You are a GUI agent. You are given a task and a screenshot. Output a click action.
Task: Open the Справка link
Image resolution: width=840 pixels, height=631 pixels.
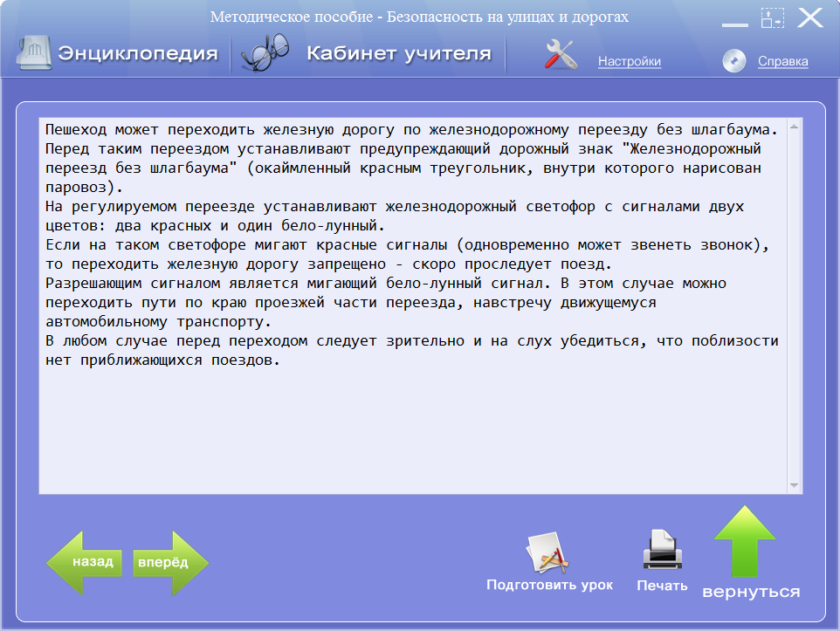click(782, 61)
